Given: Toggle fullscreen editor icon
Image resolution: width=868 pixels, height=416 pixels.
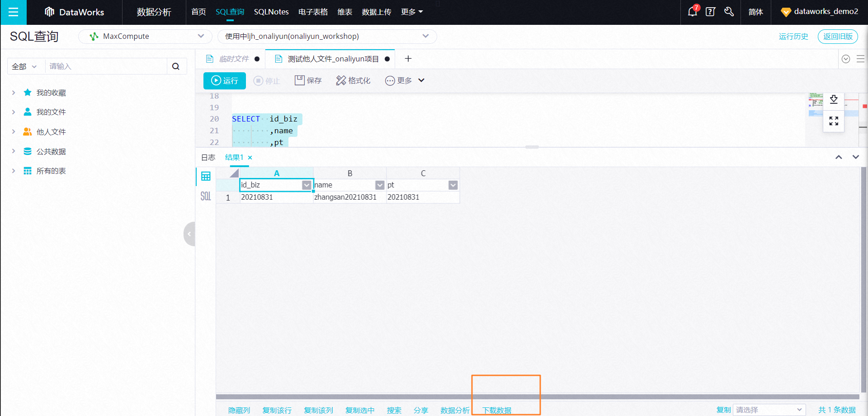Looking at the screenshot, I should (834, 121).
